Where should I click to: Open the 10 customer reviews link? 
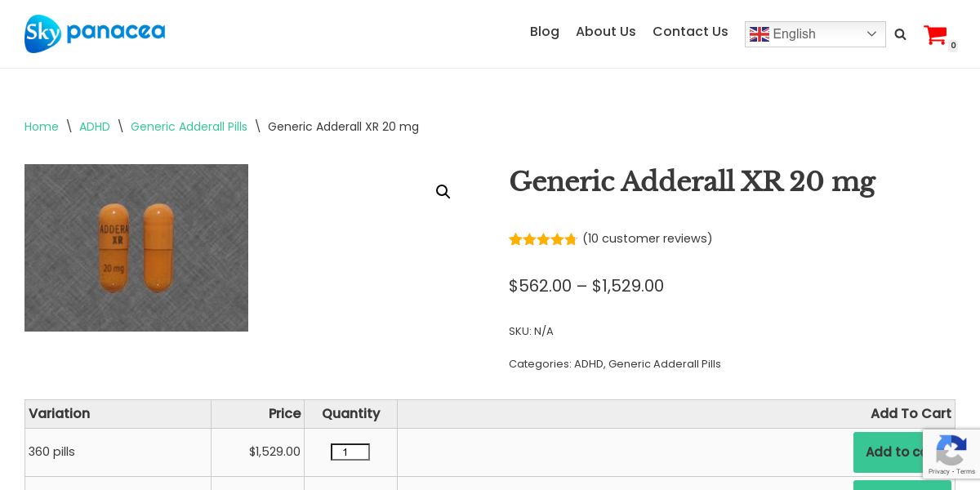(x=648, y=238)
